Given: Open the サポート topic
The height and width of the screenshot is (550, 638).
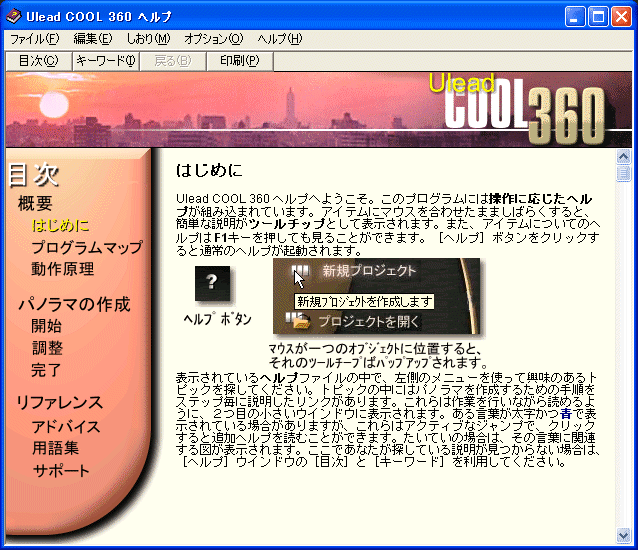Looking at the screenshot, I should [x=61, y=471].
